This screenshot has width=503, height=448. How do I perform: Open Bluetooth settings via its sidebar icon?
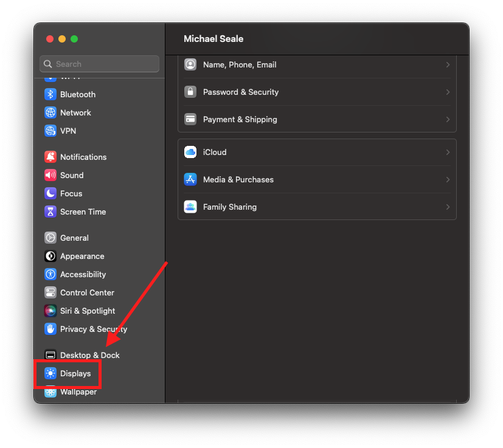tap(50, 94)
